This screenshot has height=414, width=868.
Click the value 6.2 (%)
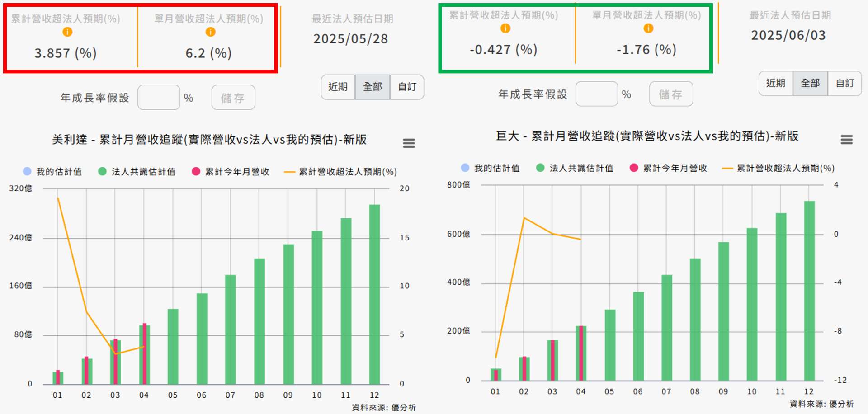point(209,53)
